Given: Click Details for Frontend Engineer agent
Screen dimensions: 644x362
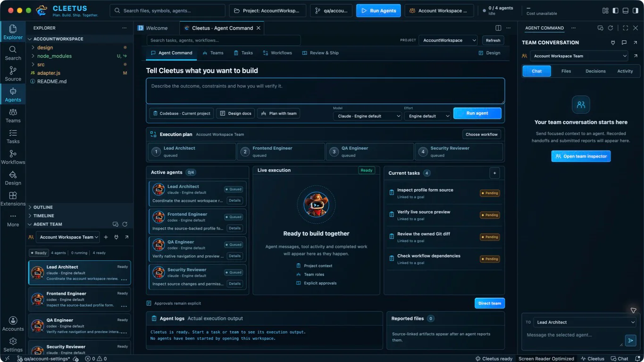Looking at the screenshot, I should pos(234,228).
